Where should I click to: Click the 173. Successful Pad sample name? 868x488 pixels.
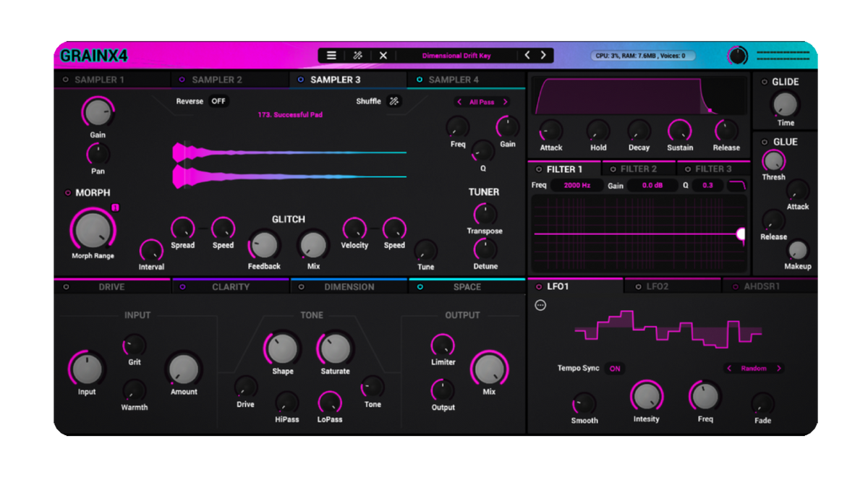(290, 115)
